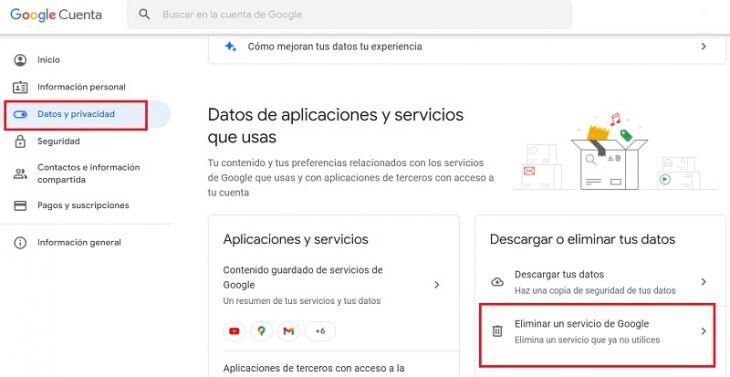Click the Seguridad padlock icon
The height and width of the screenshot is (377, 730).
tap(20, 141)
